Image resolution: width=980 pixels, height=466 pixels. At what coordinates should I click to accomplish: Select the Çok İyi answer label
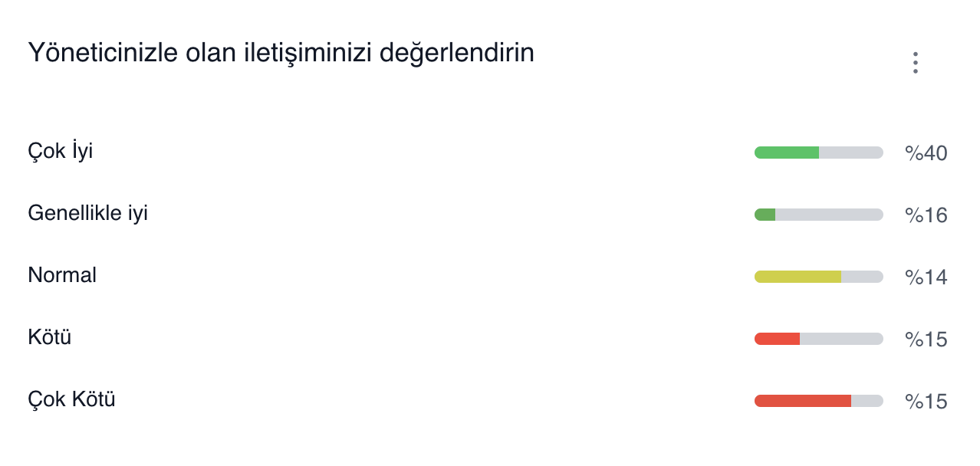coord(61,152)
